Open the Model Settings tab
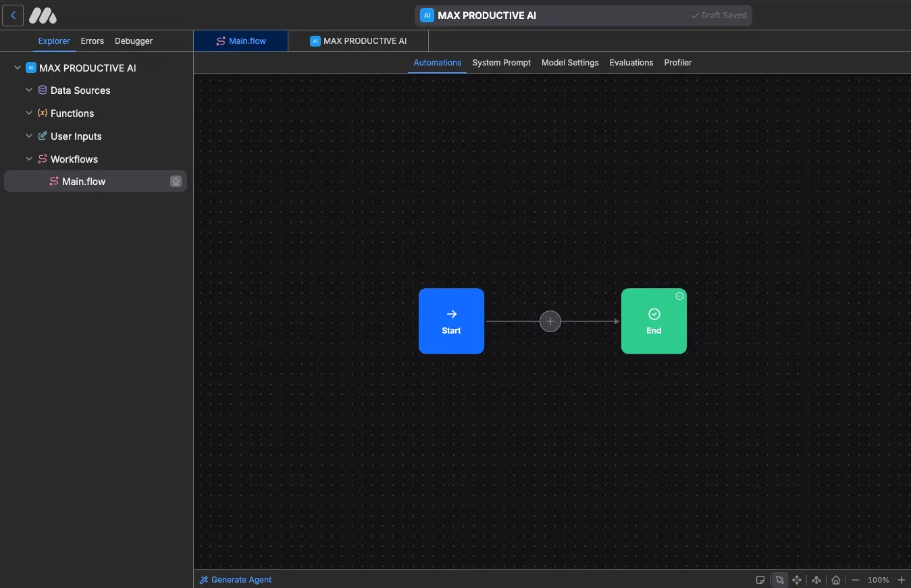Viewport: 911px width, 588px height. tap(570, 63)
